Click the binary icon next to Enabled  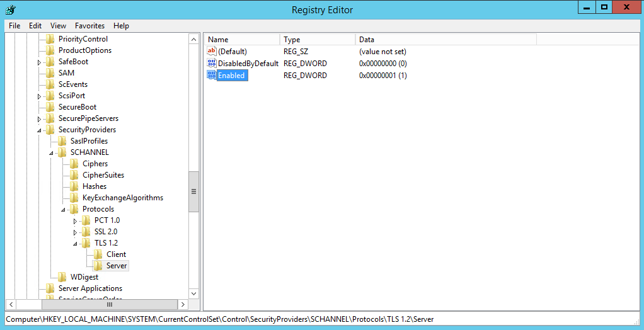tap(212, 76)
